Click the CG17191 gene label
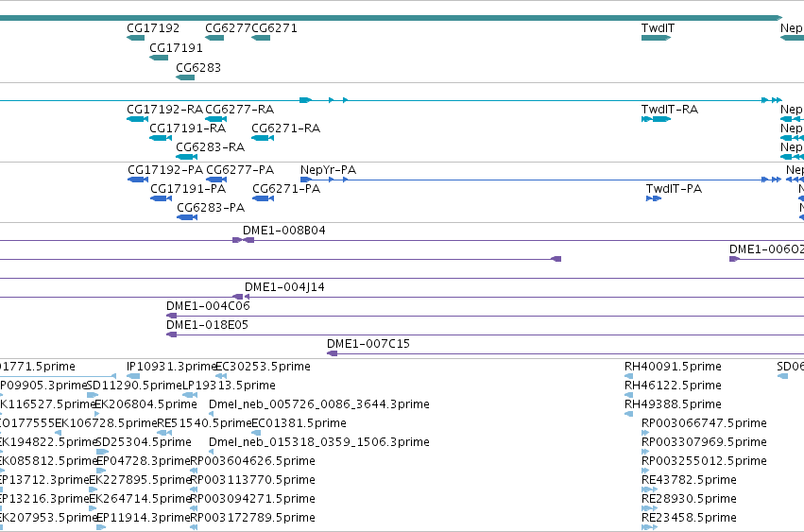Image resolution: width=804 pixels, height=532 pixels. (176, 47)
